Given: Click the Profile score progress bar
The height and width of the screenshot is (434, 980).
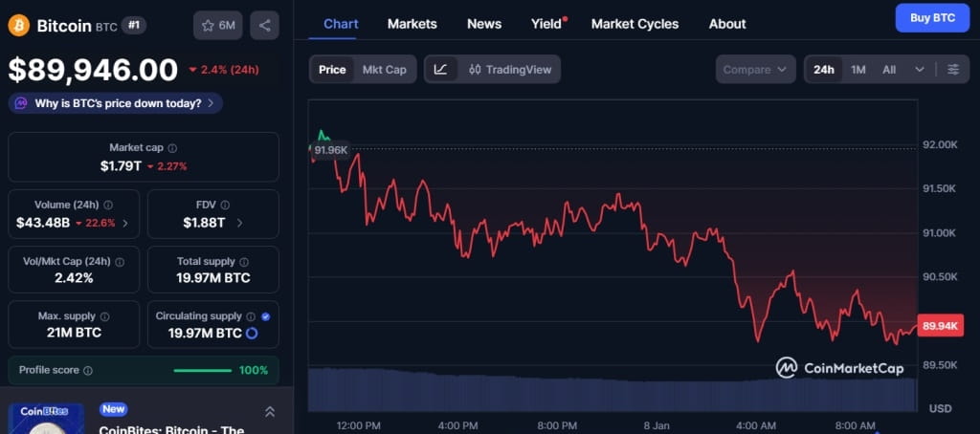Looking at the screenshot, I should pos(203,370).
